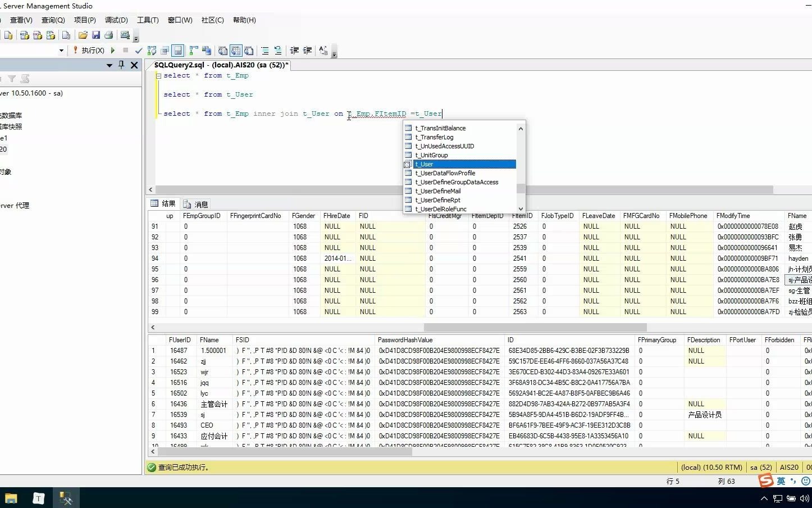812x508 pixels.
Task: Click the Sogou input method S icon
Action: tap(766, 480)
